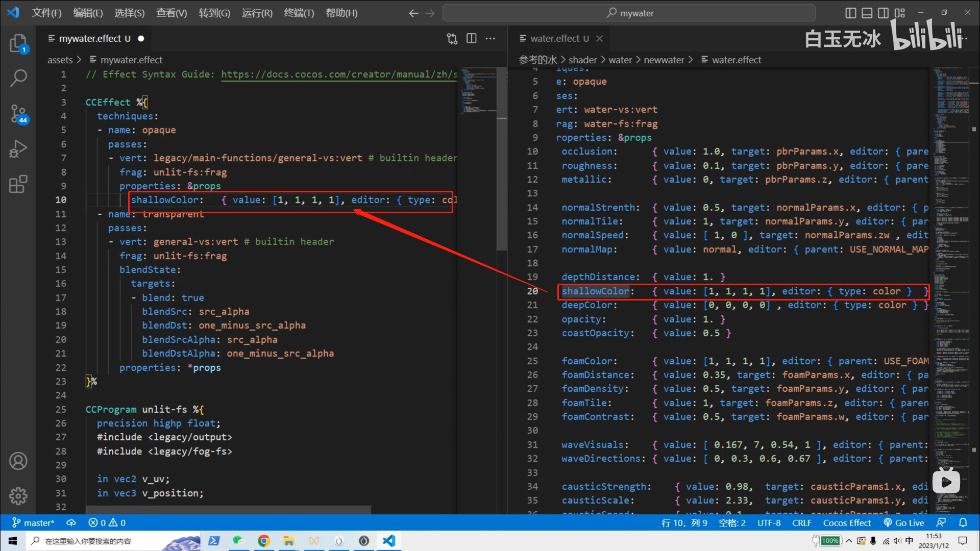980x551 pixels.
Task: Open the Explorer view in activity bar
Action: 18,43
